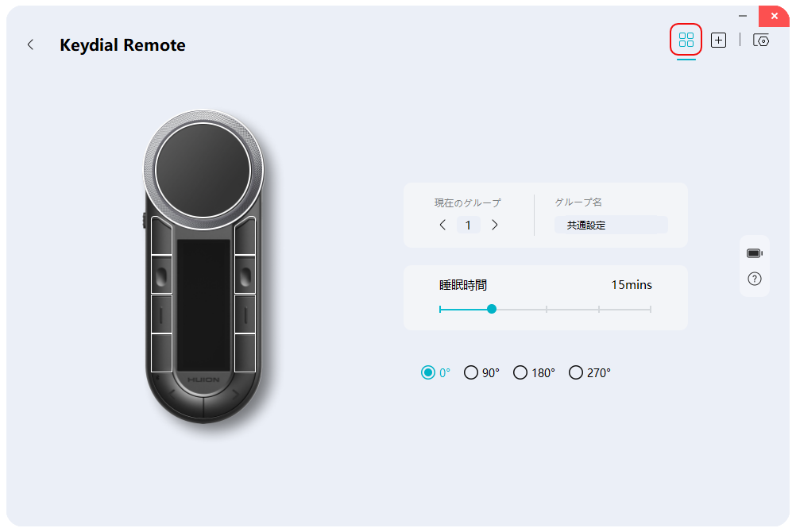Viewport: 796px width, 532px height.
Task: Select the top-left device key
Action: point(161,236)
